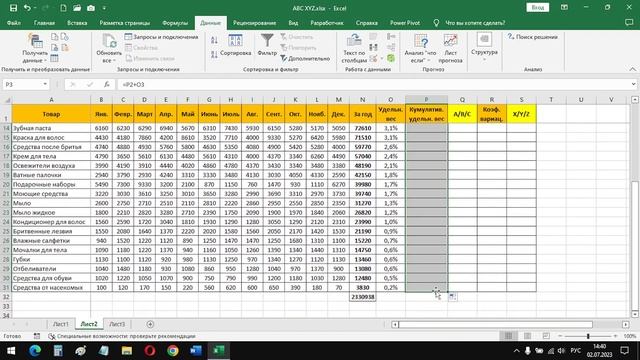Click inside the formula bar input
The width and height of the screenshot is (640, 360).
(373, 84)
